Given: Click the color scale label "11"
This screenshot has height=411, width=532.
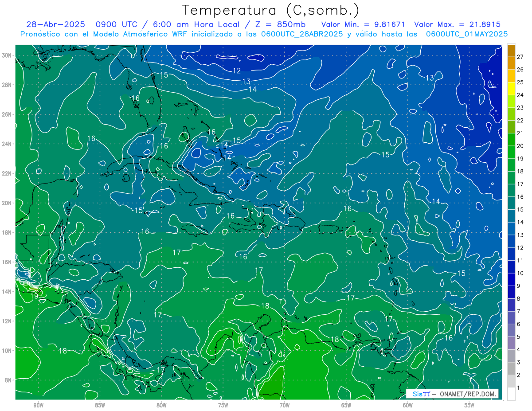Looking at the screenshot, I should point(520,260).
